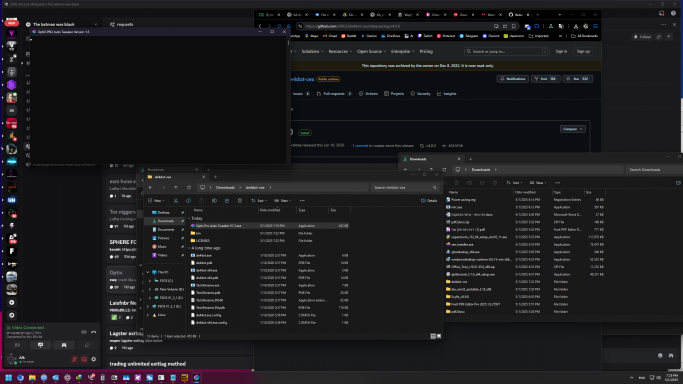This screenshot has width=683, height=384.
Task: Open GitHub Projects tab
Action: (394, 94)
